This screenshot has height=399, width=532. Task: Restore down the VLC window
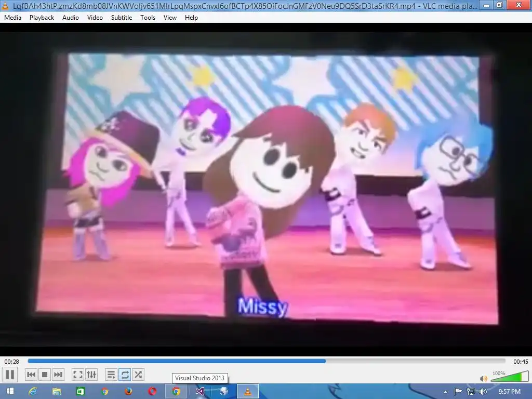500,5
